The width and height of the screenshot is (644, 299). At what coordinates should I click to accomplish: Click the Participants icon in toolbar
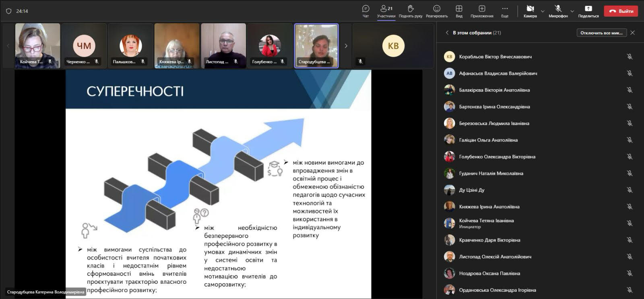[386, 9]
